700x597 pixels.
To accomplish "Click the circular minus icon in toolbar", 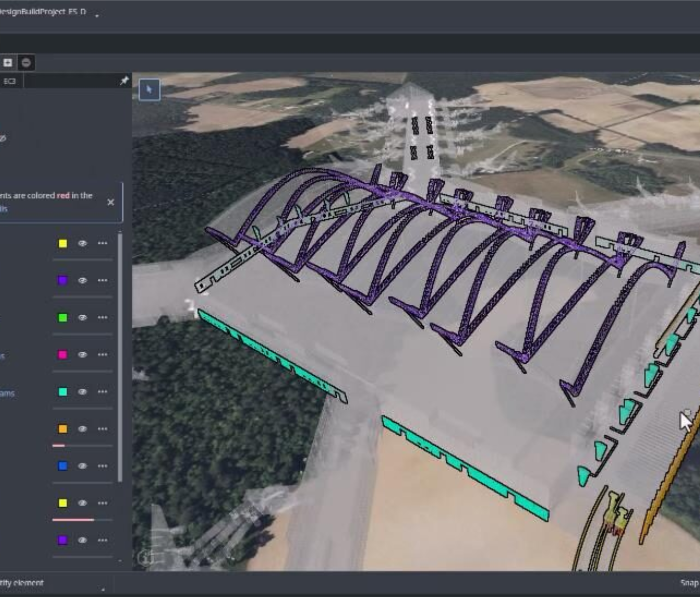I will tap(26, 62).
